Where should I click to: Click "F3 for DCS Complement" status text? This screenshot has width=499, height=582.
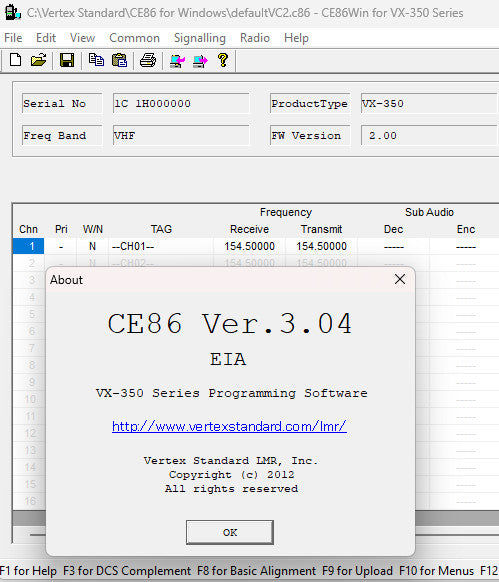(127, 571)
